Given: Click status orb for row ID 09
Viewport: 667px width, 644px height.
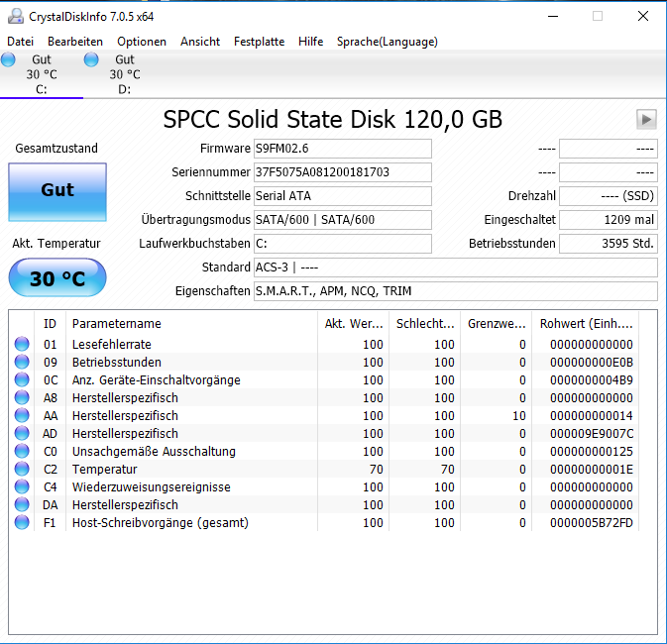Looking at the screenshot, I should coord(22,362).
